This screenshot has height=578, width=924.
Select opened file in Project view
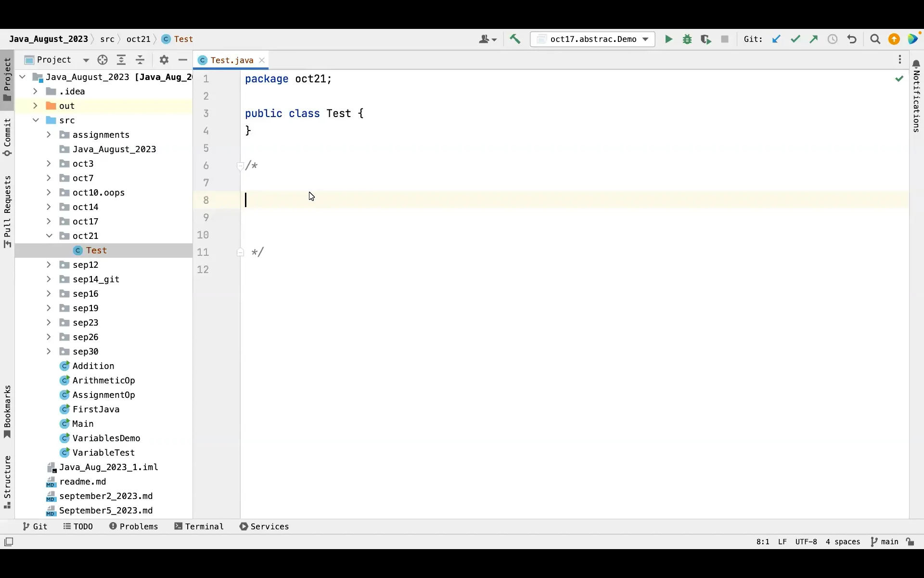tap(103, 60)
